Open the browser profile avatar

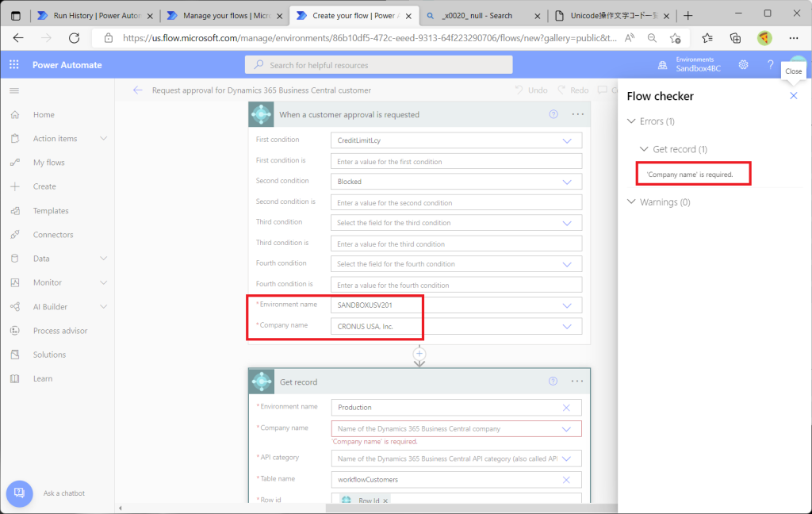pyautogui.click(x=764, y=38)
